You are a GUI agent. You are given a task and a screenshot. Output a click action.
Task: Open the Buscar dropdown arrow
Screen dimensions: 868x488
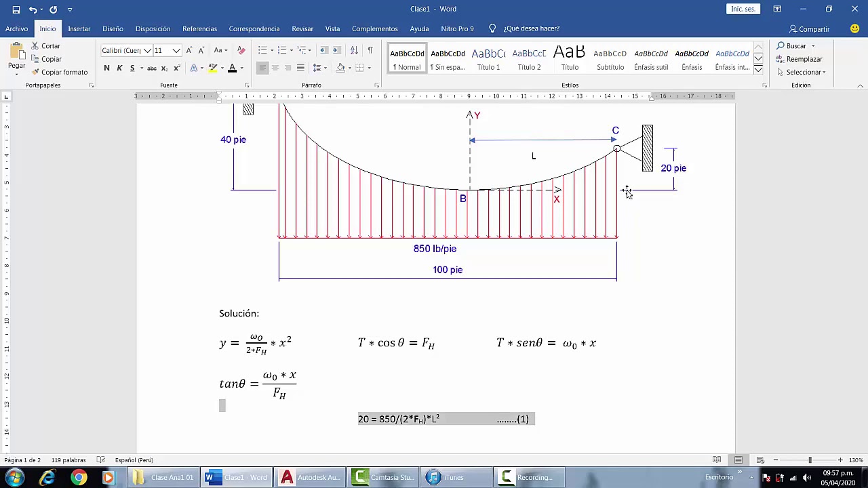(x=813, y=46)
